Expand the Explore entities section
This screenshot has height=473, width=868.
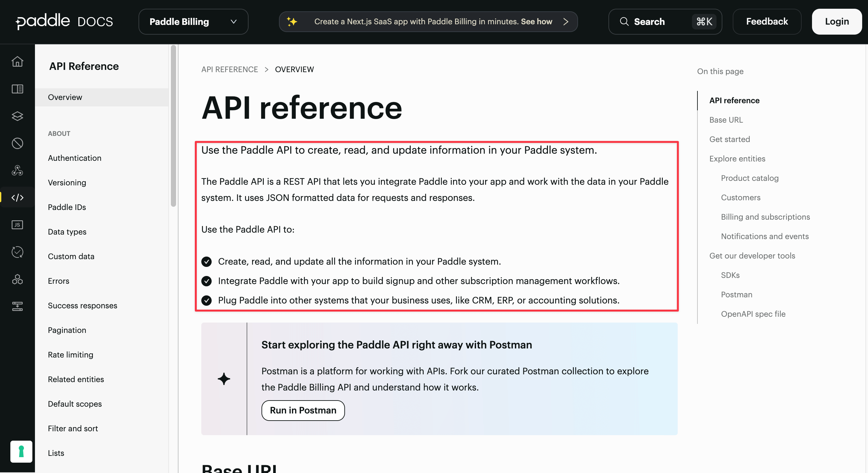[x=737, y=158]
